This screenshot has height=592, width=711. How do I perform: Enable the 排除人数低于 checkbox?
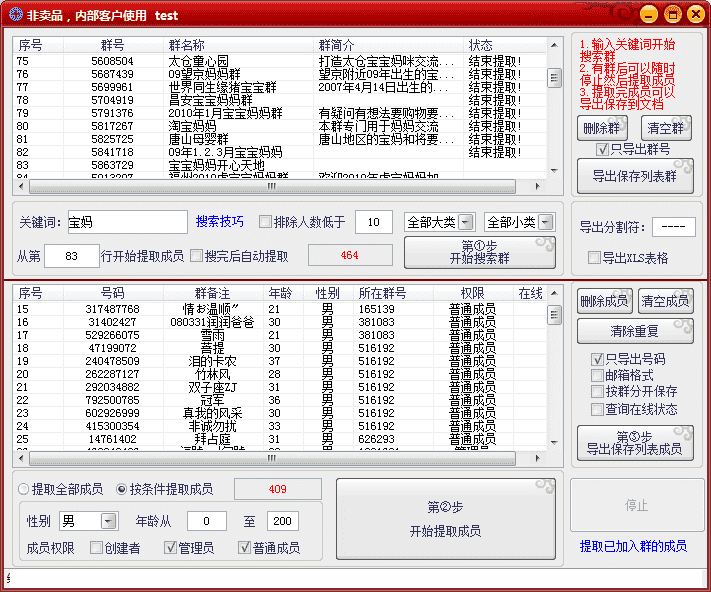coord(266,222)
